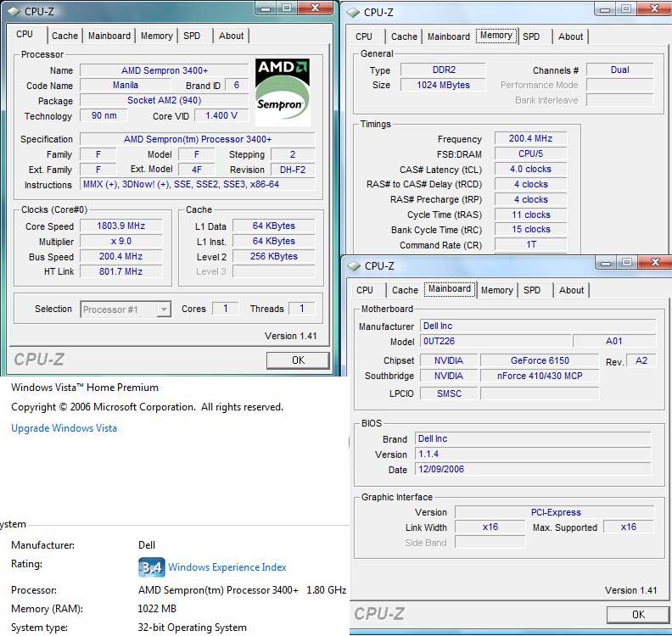Image resolution: width=672 pixels, height=636 pixels.
Task: Click the Revision value DH-F2
Action: coord(293,170)
